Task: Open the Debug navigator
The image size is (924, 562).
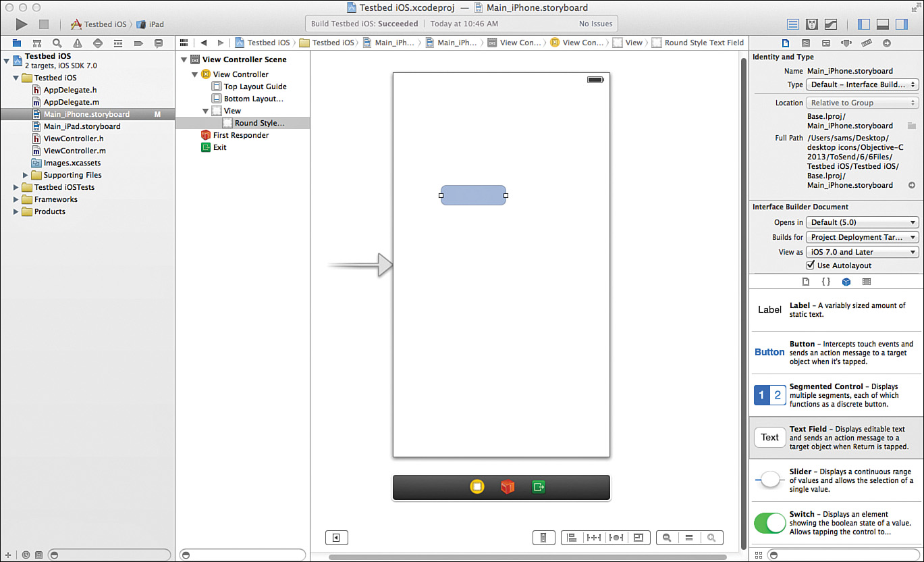Action: click(118, 43)
